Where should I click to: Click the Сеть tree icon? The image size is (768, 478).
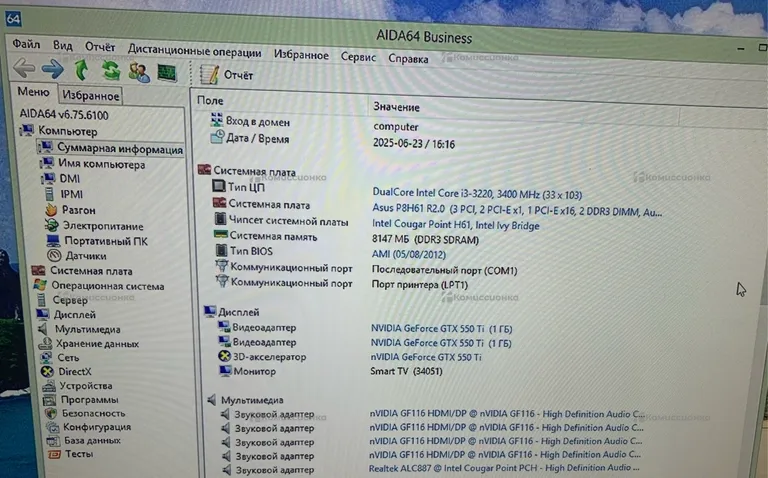coord(47,357)
